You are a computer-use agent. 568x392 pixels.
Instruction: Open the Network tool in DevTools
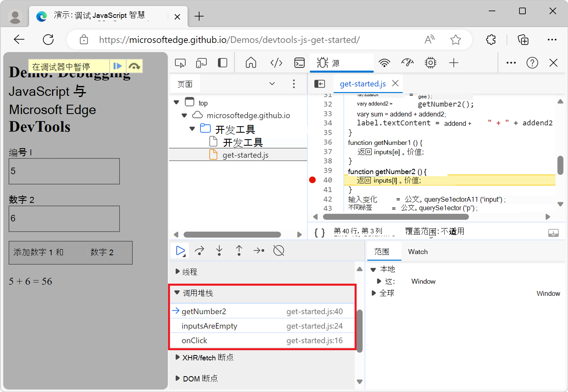pos(384,63)
